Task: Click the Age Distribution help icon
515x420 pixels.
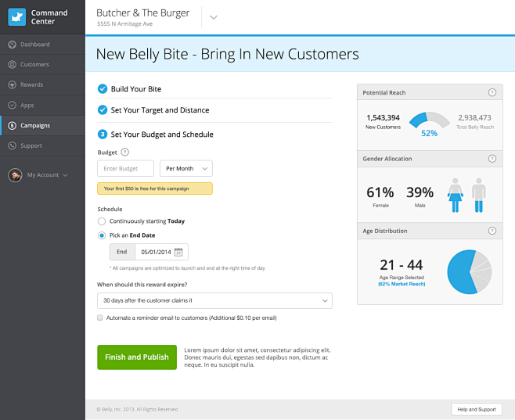Action: coord(492,232)
